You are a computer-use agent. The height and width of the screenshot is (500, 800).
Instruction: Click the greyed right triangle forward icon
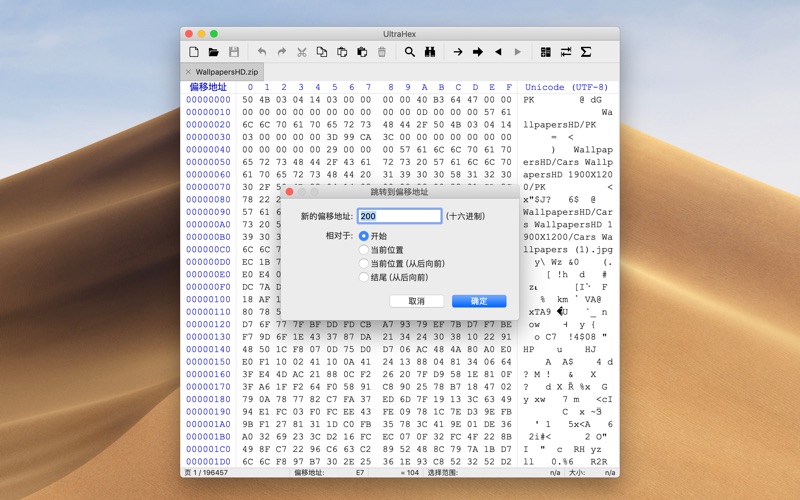click(518, 52)
